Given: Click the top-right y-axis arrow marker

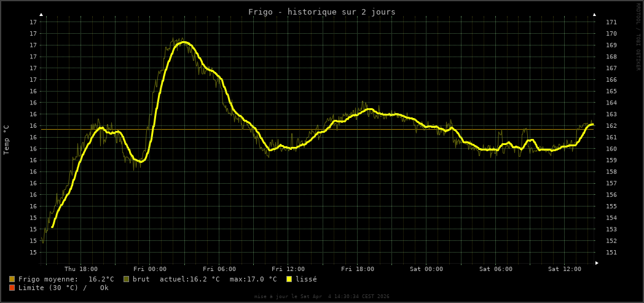Looking at the screenshot, I should [594, 14].
